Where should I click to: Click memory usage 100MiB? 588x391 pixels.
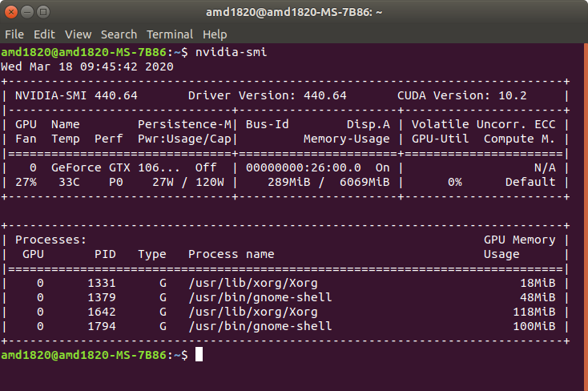pos(534,326)
